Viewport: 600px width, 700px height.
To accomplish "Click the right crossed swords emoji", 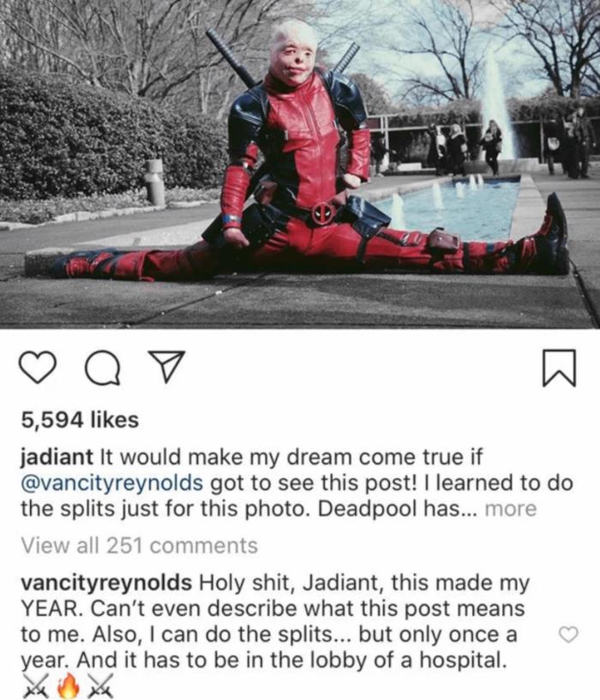I will pos(100,685).
